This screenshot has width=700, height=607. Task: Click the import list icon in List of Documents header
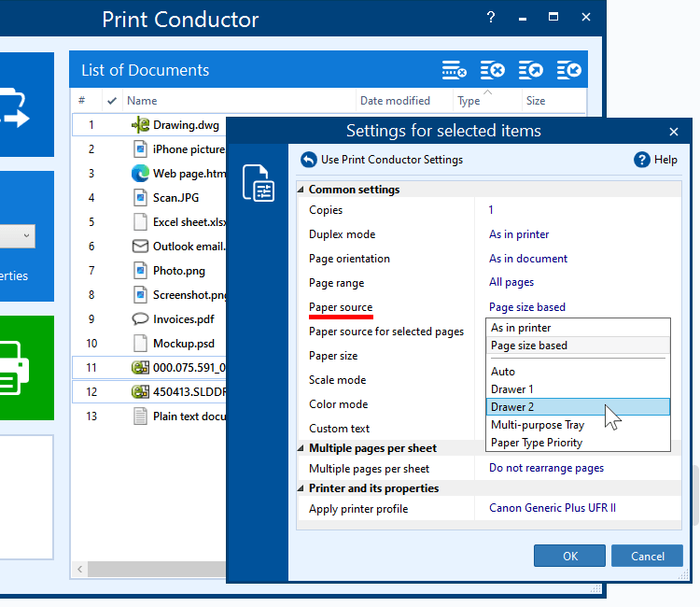568,70
